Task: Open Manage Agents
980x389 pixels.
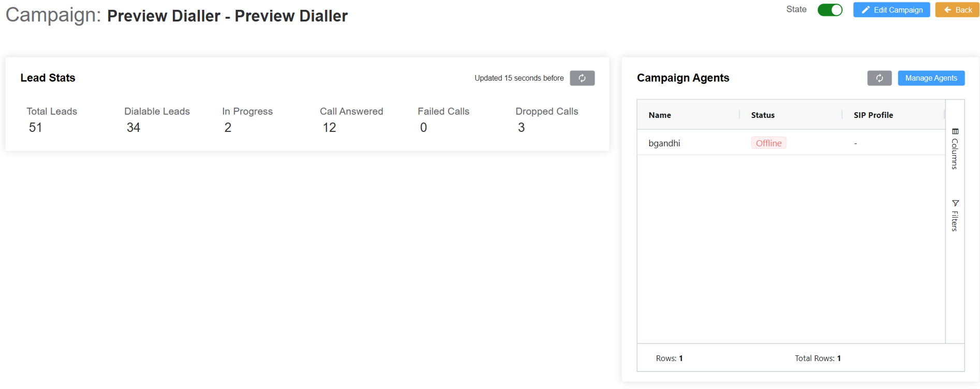Action: [930, 78]
